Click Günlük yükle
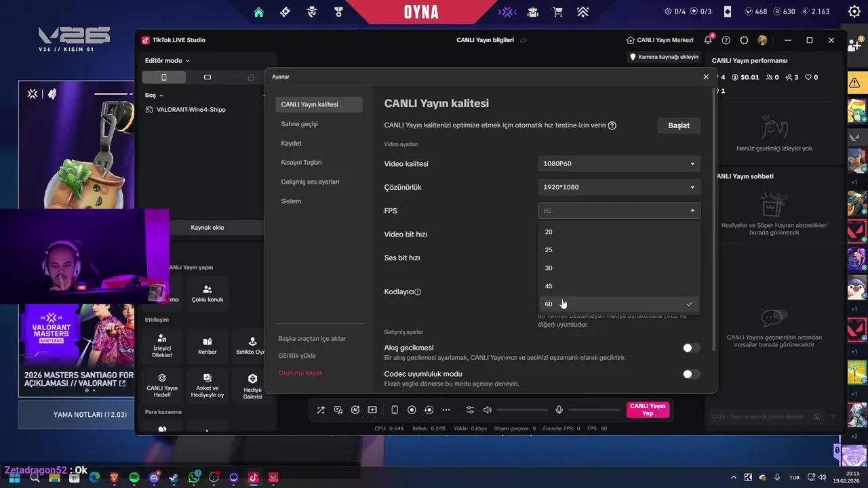Screen dimensions: 868x488 point(297,356)
